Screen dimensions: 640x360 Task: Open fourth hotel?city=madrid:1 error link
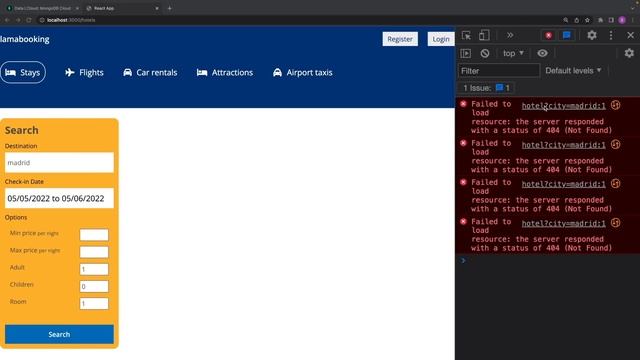click(564, 223)
